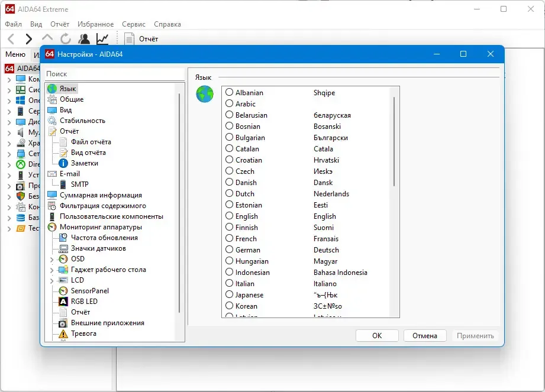The image size is (545, 392).
Task: Select the Japanese language radio button
Action: (x=229, y=294)
